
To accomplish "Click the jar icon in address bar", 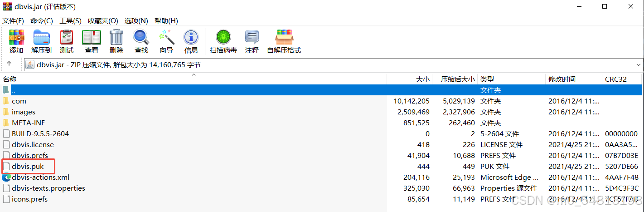I will pyautogui.click(x=30, y=64).
